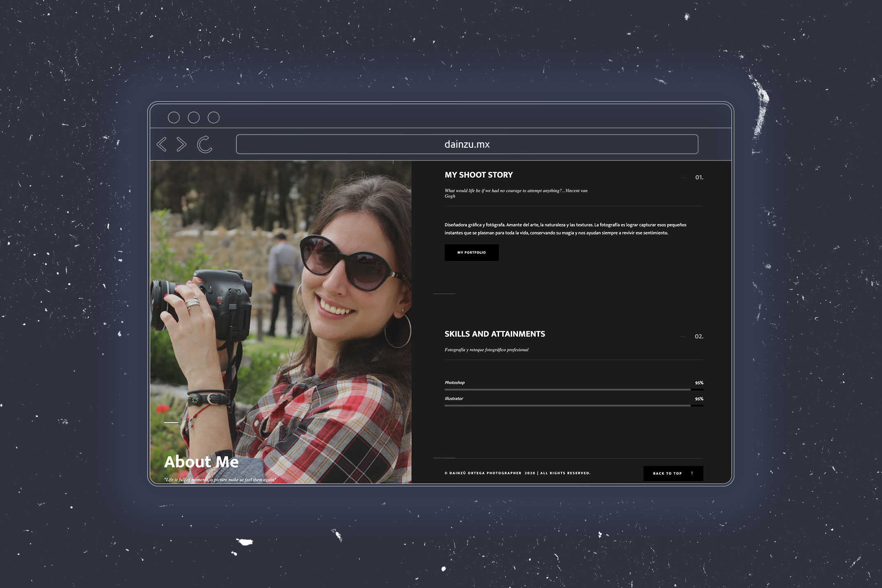Click the browser forward arrow
The image size is (882, 588).
[x=181, y=144]
